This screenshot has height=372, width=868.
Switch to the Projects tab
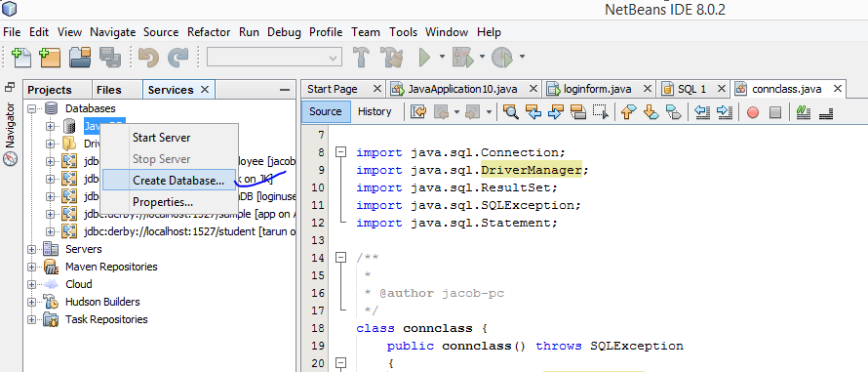point(50,90)
